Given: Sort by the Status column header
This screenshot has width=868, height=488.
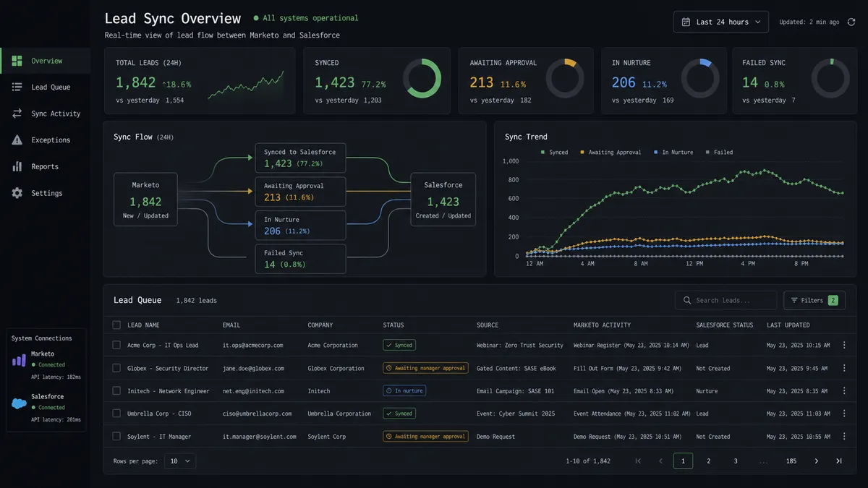Looking at the screenshot, I should [393, 325].
